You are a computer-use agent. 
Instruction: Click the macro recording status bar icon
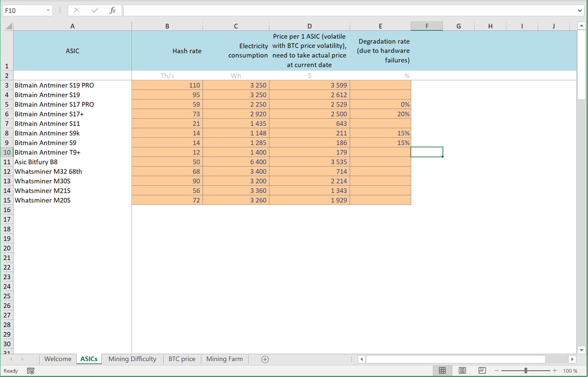click(31, 371)
